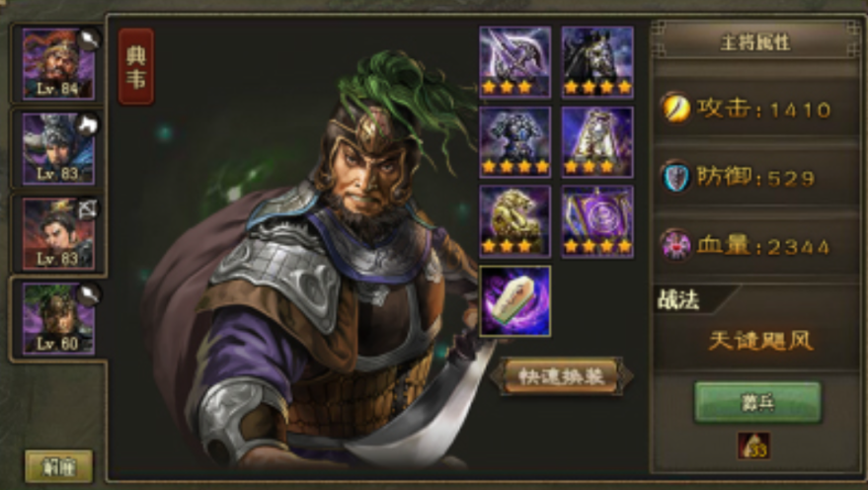
Task: Select the golden tiger tally equipment slot
Action: click(514, 221)
